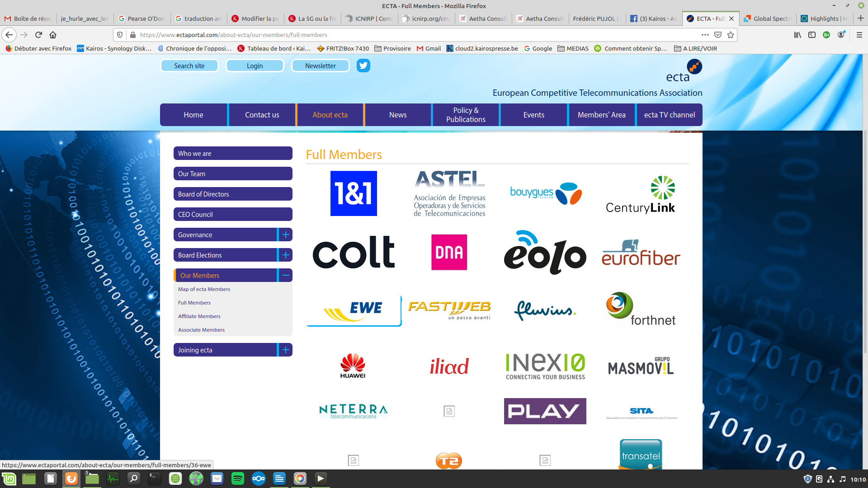Viewport: 868px width, 488px height.
Task: Open a new browser tab
Action: click(x=860, y=19)
